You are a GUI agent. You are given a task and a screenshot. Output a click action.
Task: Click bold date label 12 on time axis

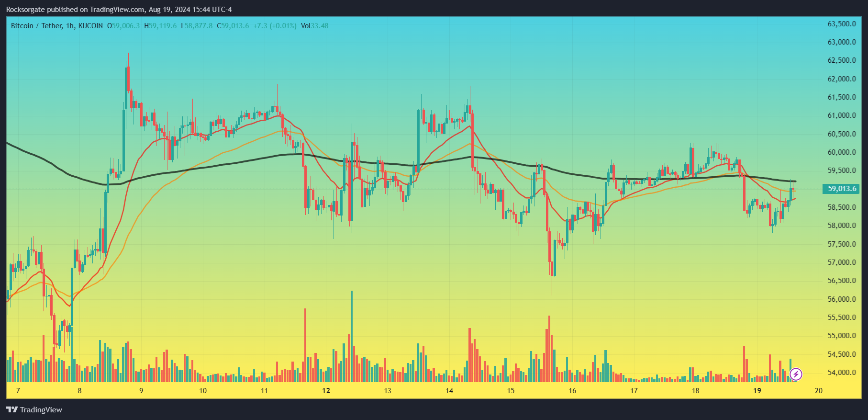326,391
